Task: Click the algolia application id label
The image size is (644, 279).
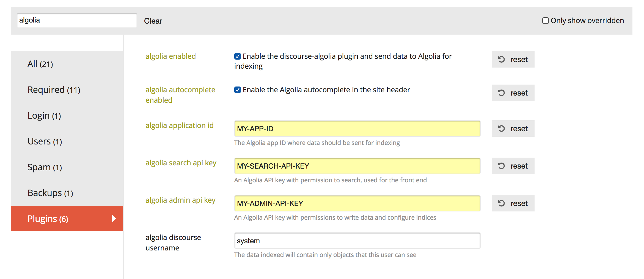Action: pos(180,125)
